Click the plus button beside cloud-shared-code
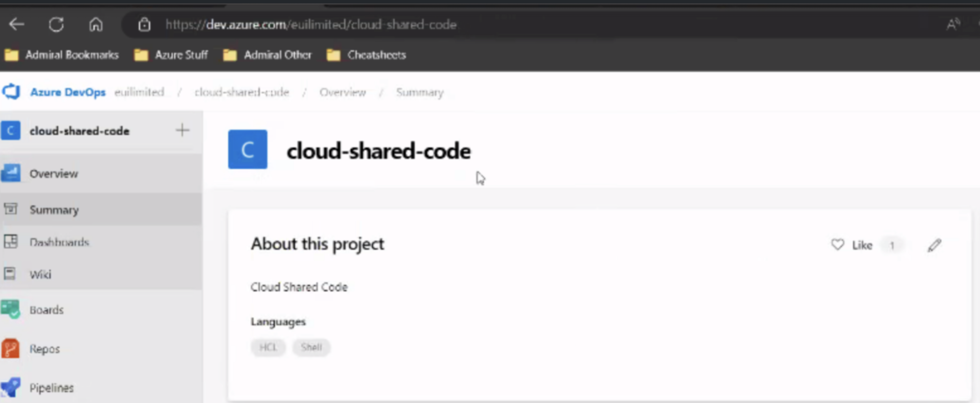Viewport: 980px width, 403px height. coord(182,130)
